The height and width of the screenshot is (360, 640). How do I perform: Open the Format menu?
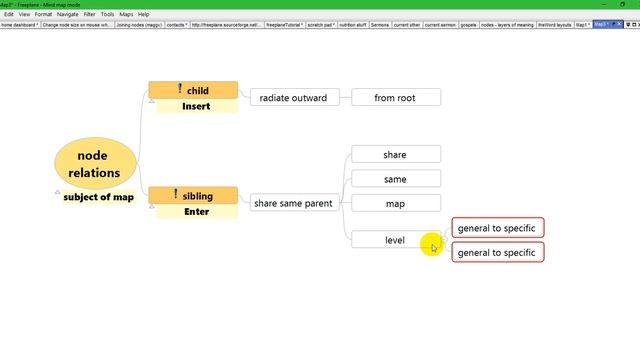[x=43, y=14]
